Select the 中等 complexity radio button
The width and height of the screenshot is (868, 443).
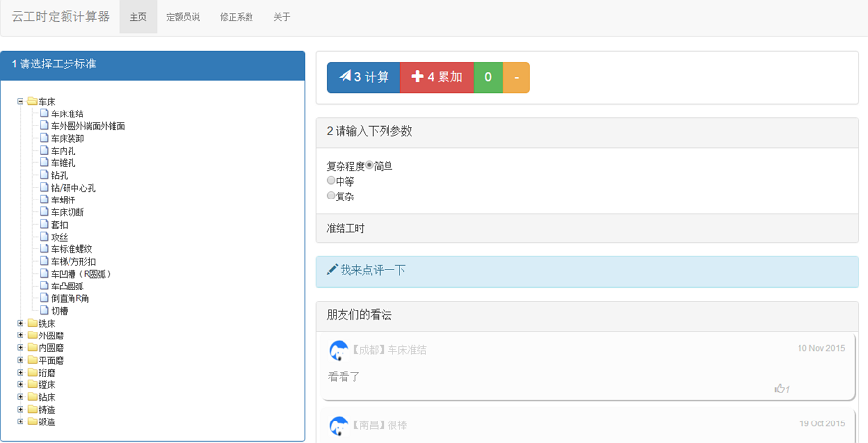pyautogui.click(x=331, y=181)
